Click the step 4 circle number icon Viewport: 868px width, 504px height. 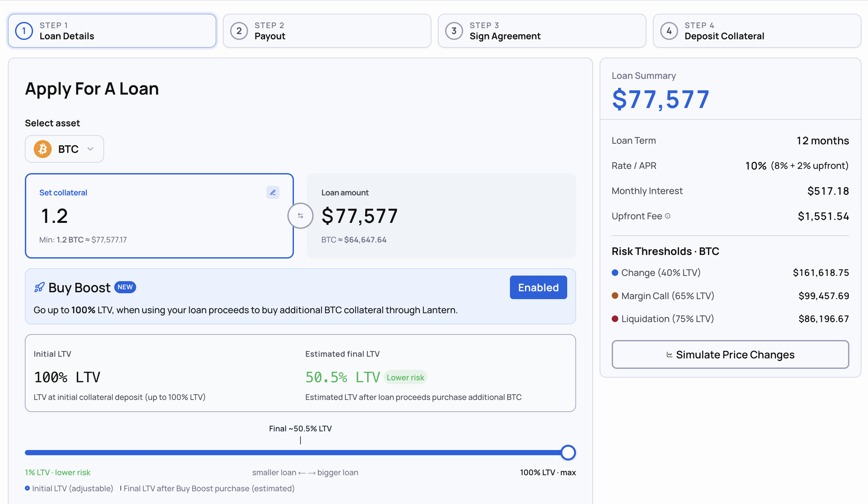click(x=669, y=31)
